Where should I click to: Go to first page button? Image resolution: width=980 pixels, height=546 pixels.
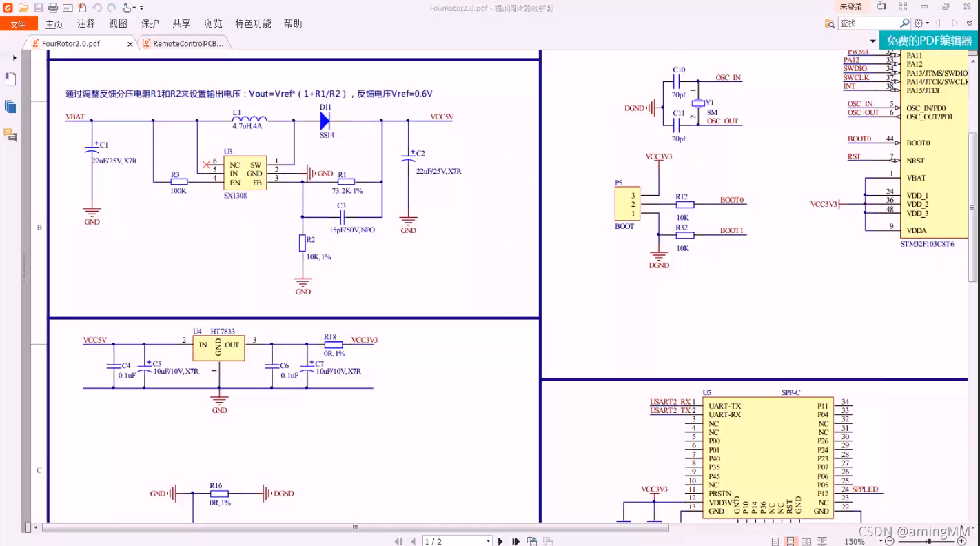[x=398, y=542]
